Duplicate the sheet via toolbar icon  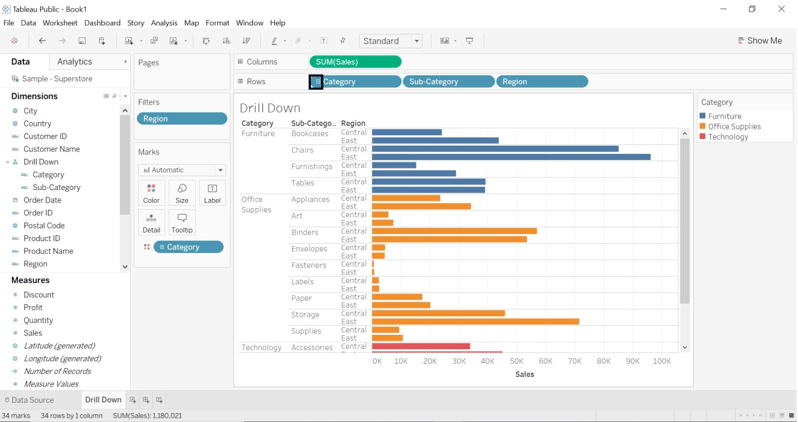coord(154,41)
